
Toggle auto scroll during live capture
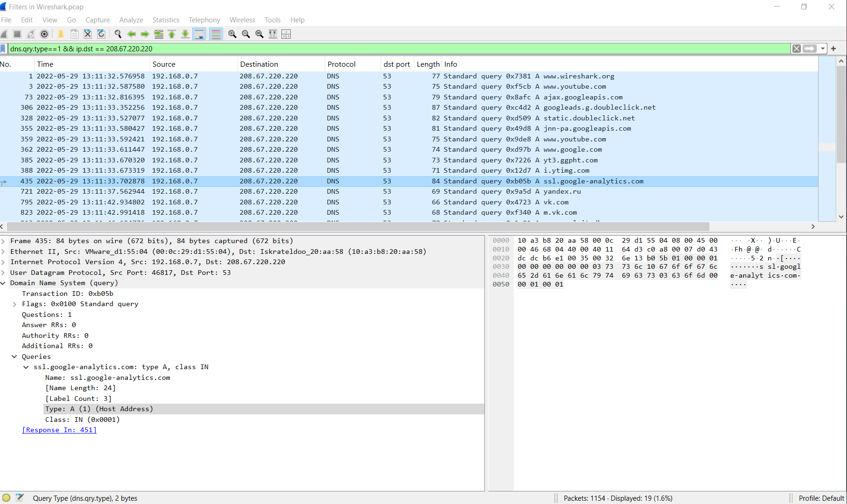(x=199, y=34)
